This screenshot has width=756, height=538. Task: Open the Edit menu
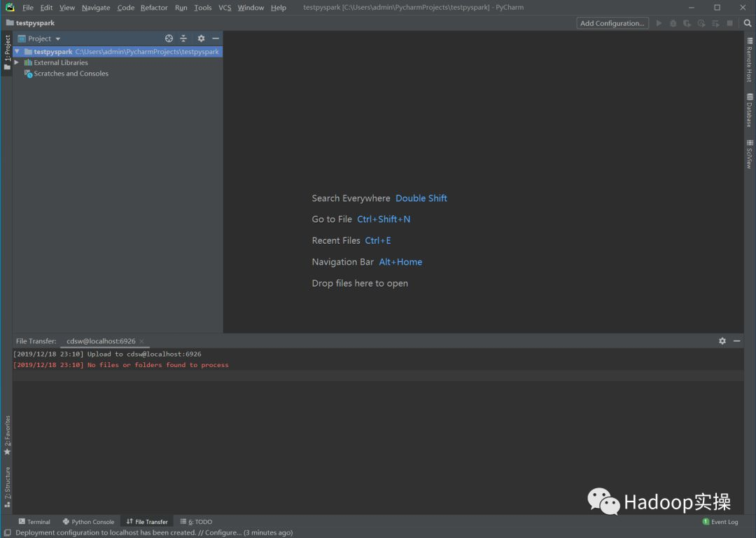click(x=46, y=8)
